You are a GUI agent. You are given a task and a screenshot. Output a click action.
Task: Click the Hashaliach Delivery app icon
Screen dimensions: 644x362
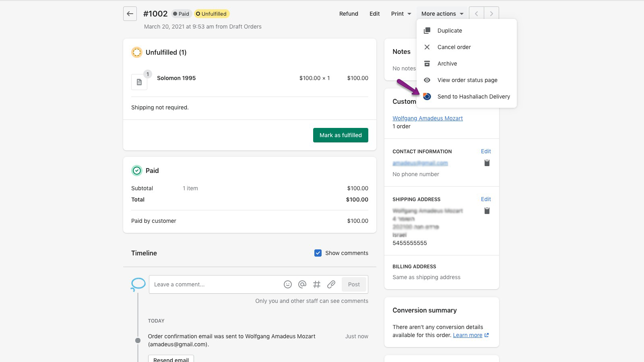coord(427,96)
